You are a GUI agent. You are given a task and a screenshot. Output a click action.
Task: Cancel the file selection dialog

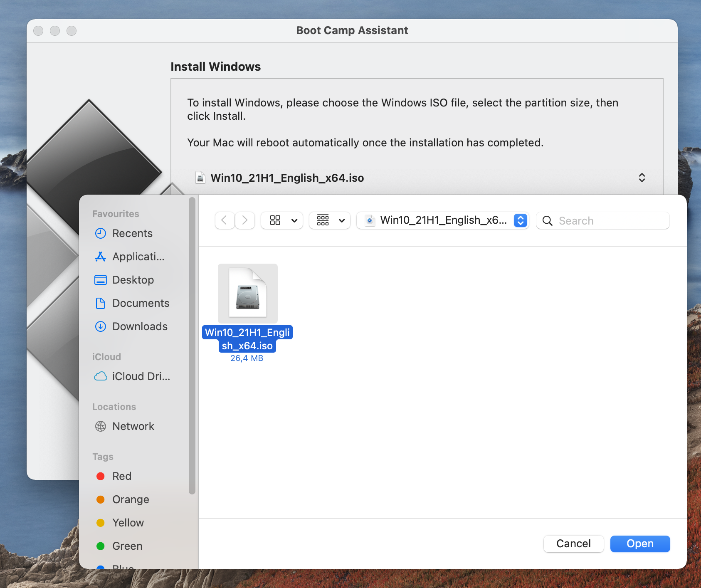[573, 544]
